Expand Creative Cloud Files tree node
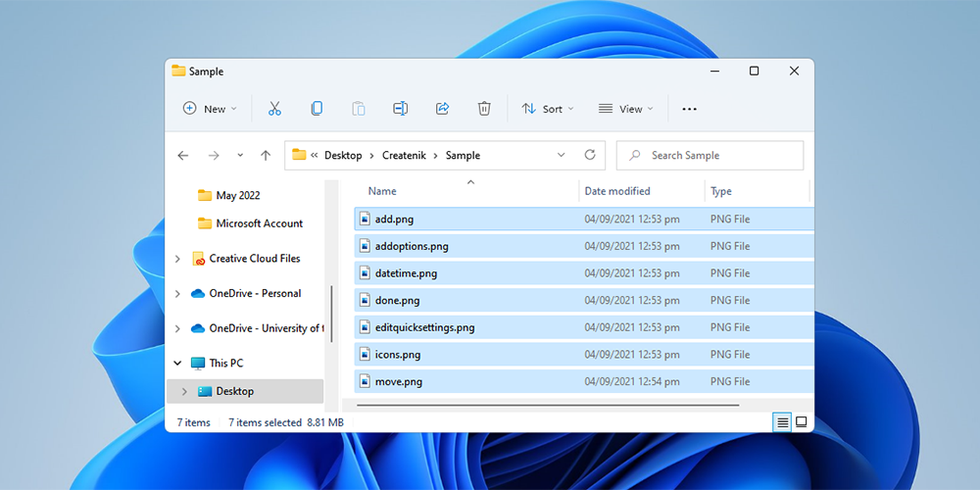 tap(177, 259)
